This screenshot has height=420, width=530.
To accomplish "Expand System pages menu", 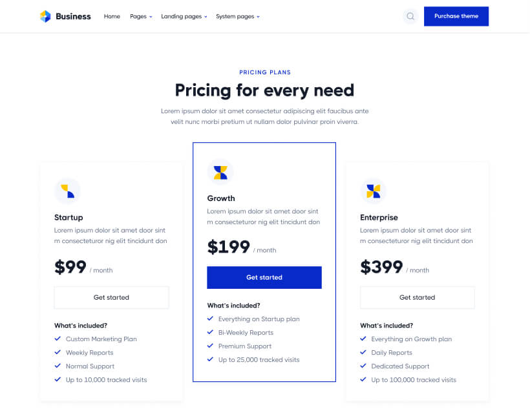I will coord(238,16).
